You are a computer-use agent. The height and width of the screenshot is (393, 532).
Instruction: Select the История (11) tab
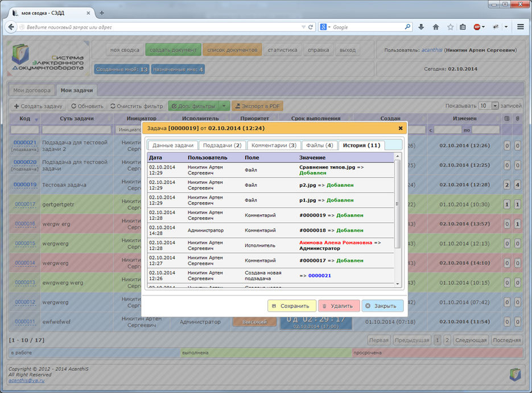362,145
